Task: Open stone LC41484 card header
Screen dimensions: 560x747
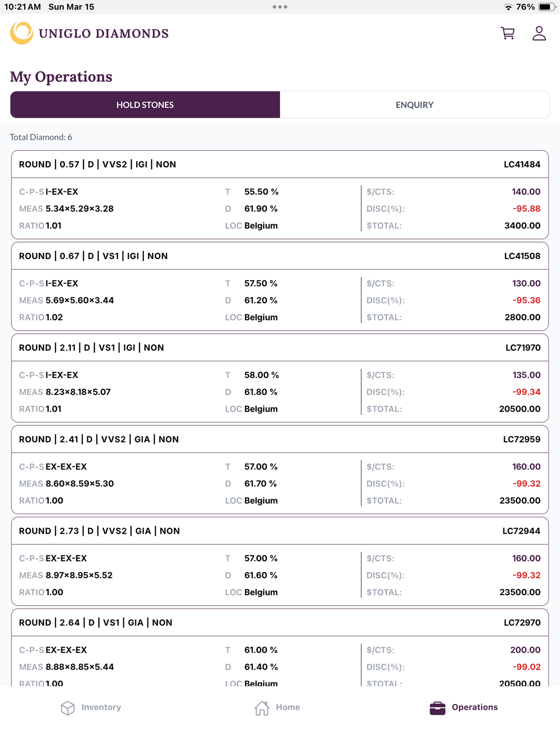Action: 280,164
